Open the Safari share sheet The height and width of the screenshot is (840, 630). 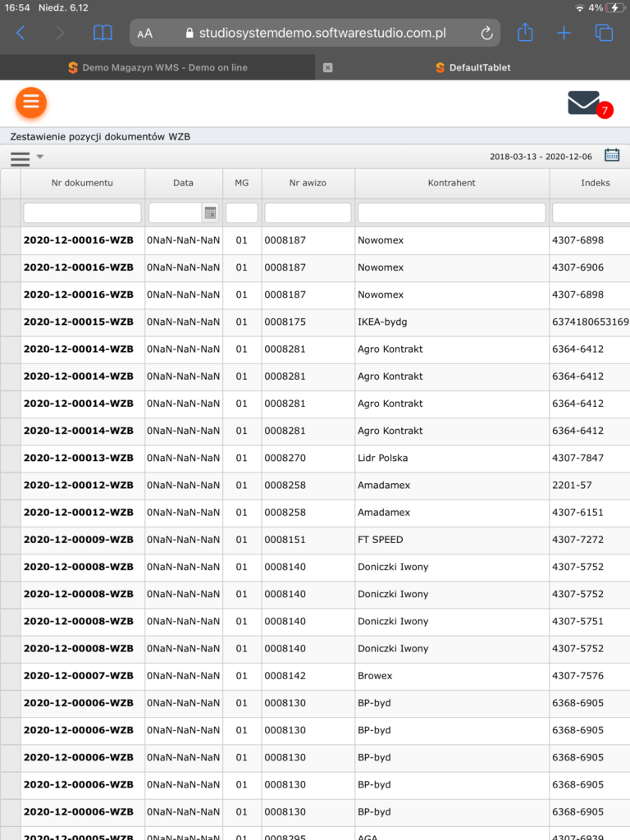pyautogui.click(x=525, y=33)
